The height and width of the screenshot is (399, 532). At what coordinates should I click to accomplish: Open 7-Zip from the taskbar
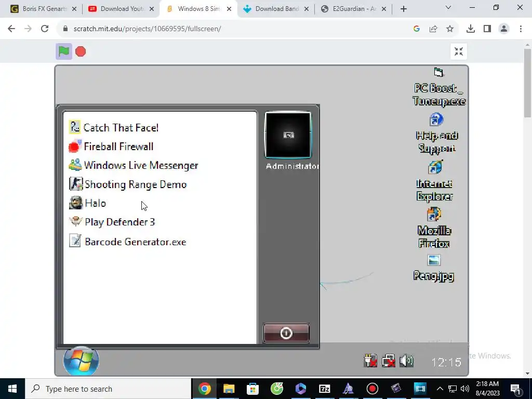(324, 389)
